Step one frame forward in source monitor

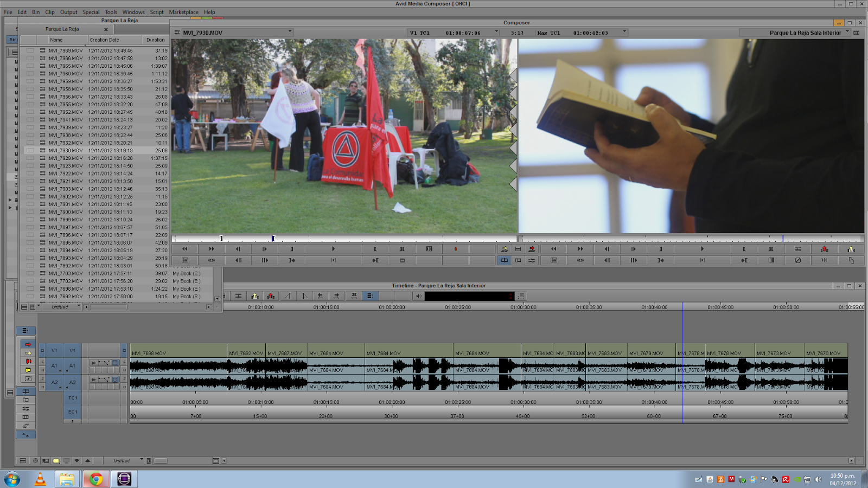264,249
